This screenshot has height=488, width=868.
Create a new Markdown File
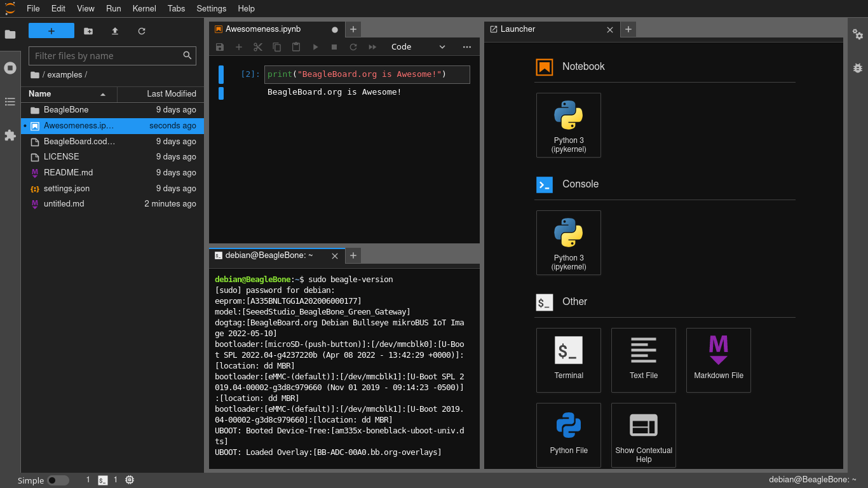719,360
